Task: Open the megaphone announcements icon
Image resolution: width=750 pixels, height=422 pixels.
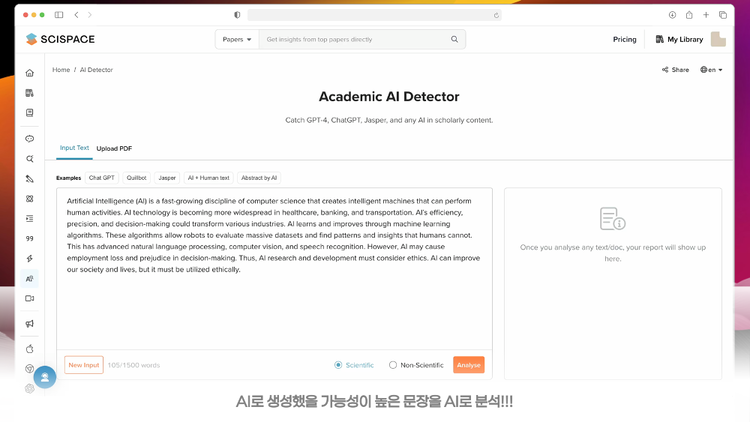Action: (x=30, y=324)
